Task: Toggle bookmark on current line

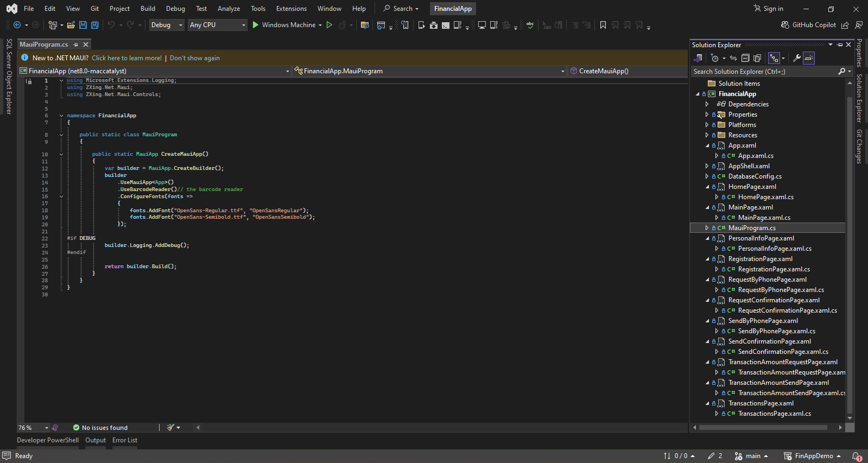Action: [x=603, y=25]
